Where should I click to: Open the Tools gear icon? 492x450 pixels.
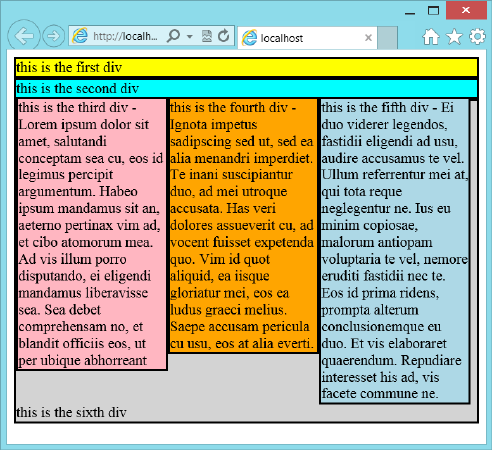477,37
